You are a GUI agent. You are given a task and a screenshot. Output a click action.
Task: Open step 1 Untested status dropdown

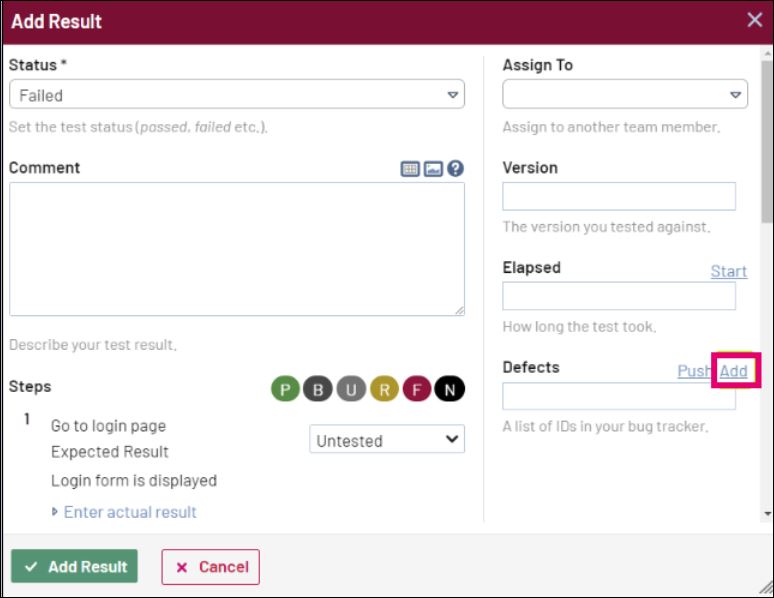387,439
